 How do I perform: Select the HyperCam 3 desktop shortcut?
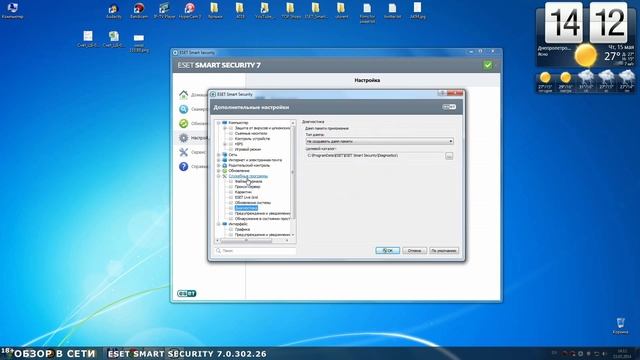point(190,11)
